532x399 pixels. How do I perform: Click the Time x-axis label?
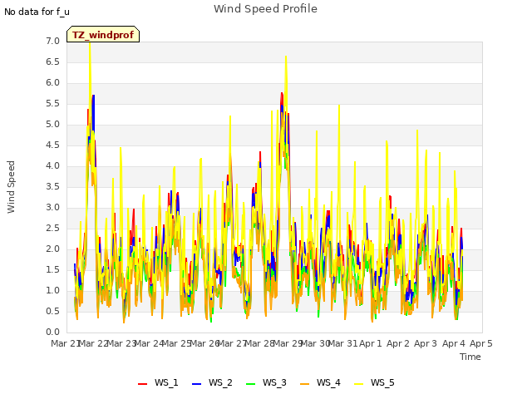coord(470,357)
